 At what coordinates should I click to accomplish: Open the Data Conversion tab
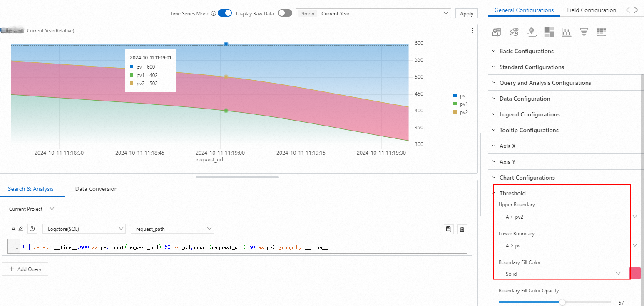click(96, 189)
